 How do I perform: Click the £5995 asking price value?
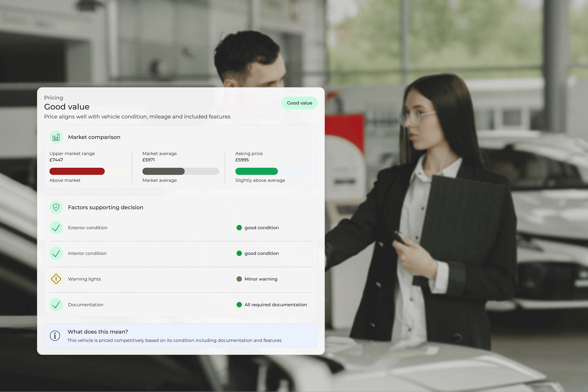242,160
